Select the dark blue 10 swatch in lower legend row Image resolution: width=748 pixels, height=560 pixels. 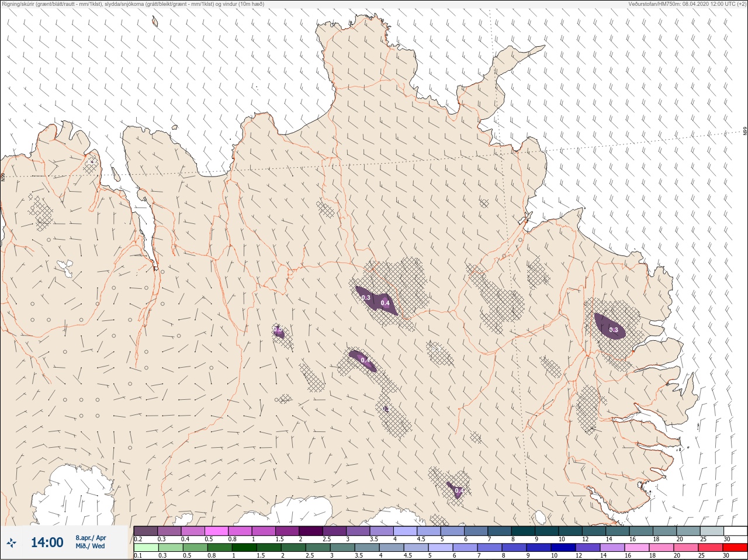tap(563, 548)
